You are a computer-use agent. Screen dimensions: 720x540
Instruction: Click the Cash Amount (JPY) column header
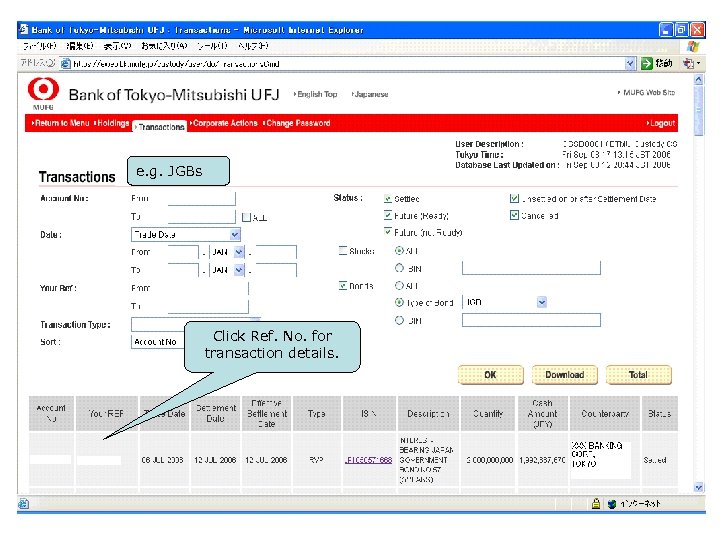[x=542, y=413]
